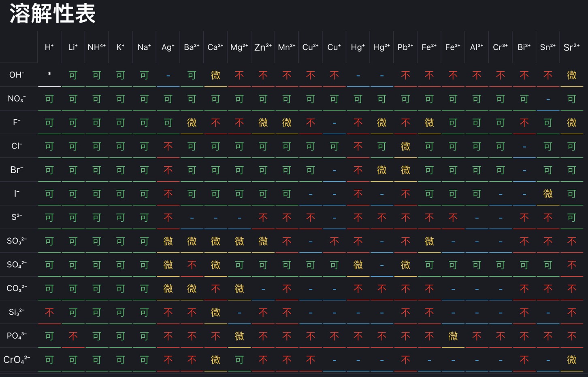Click the CrO₄²⁻ row label

(x=17, y=360)
